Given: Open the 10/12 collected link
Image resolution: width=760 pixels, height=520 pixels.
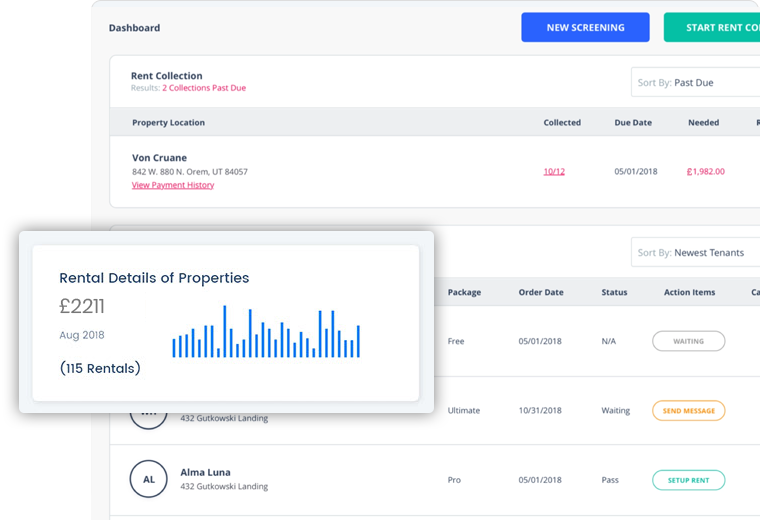Looking at the screenshot, I should click(554, 171).
